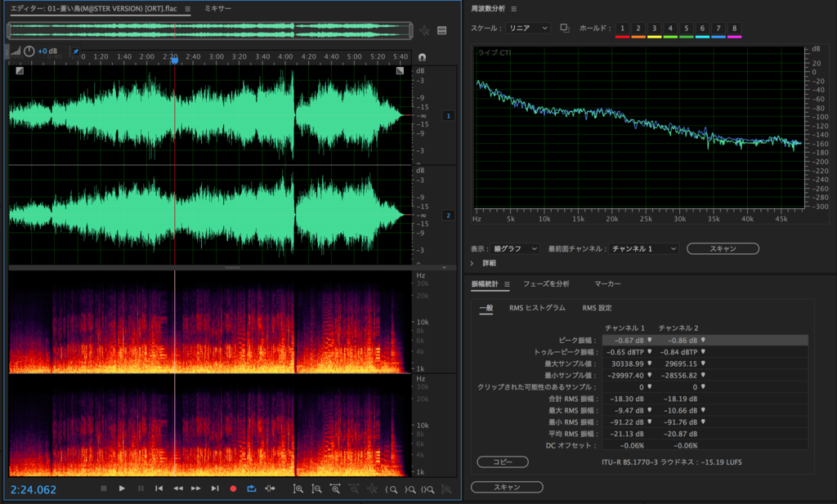The image size is (837, 504).
Task: Open the 最前面チャンネル dropdown
Action: point(643,248)
